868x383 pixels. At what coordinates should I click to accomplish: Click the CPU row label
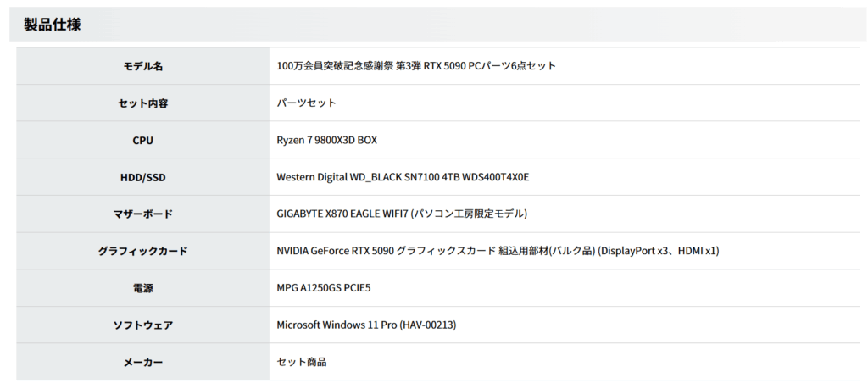pyautogui.click(x=142, y=141)
